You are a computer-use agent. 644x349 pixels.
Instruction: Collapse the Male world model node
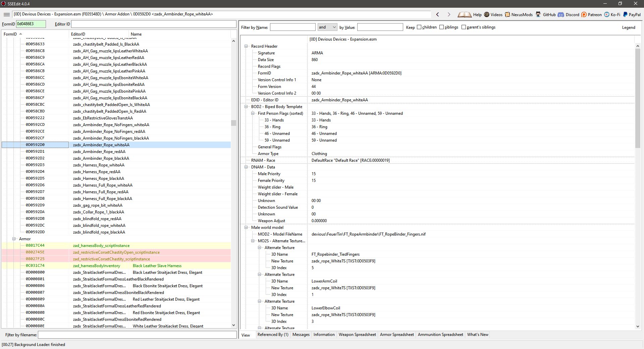[x=246, y=228]
